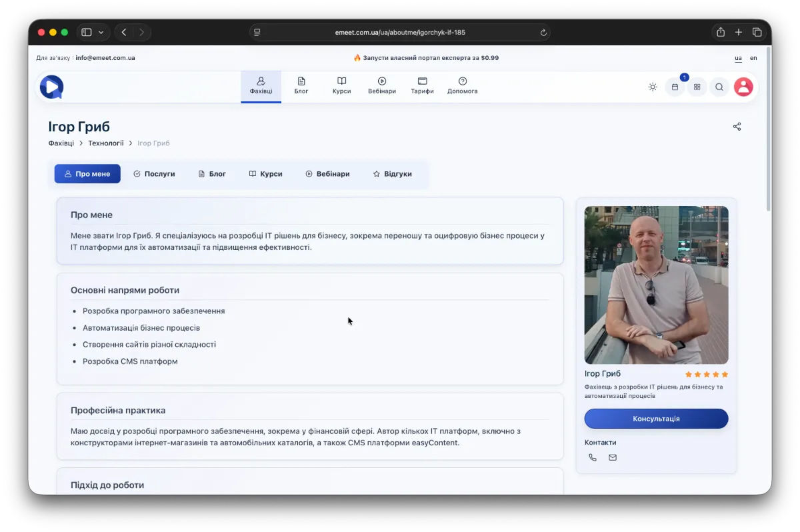Open Курси in the top navigation

pos(341,85)
